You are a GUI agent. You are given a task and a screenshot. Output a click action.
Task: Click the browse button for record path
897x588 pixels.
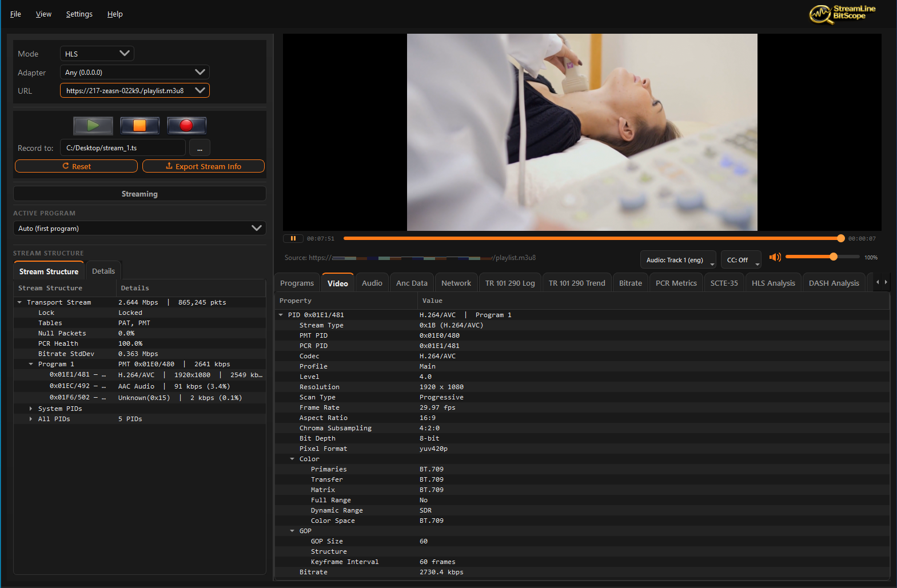[200, 148]
